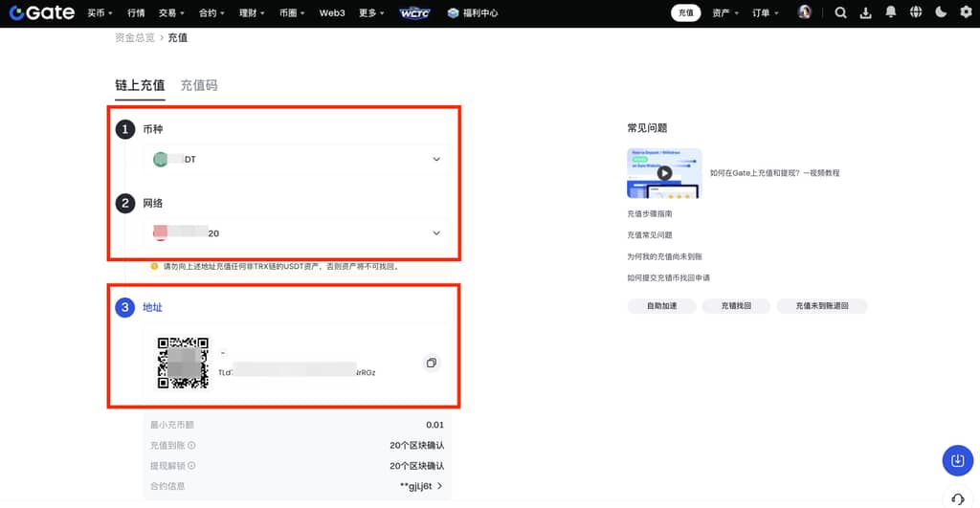Open the settings gear icon
The width and height of the screenshot is (980, 508).
(966, 12)
